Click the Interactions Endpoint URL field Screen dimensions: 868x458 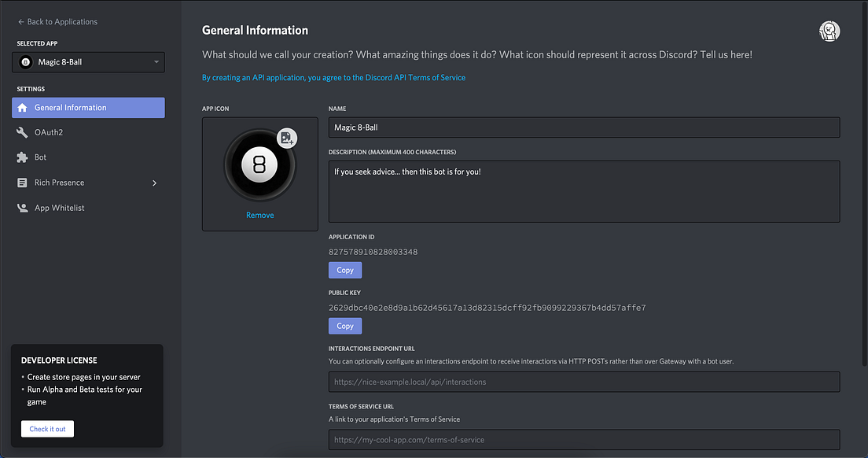[x=584, y=382]
